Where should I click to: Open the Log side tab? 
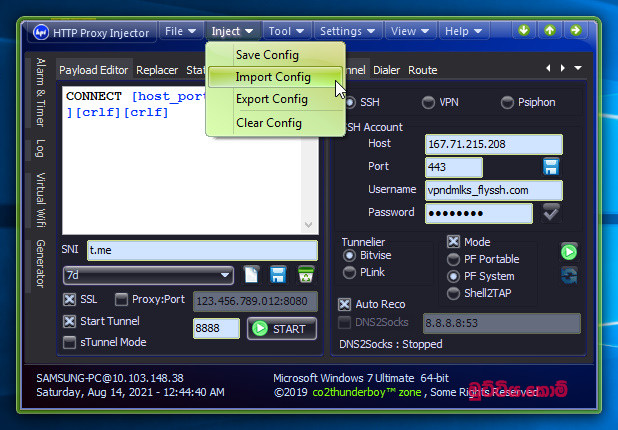pos(40,149)
